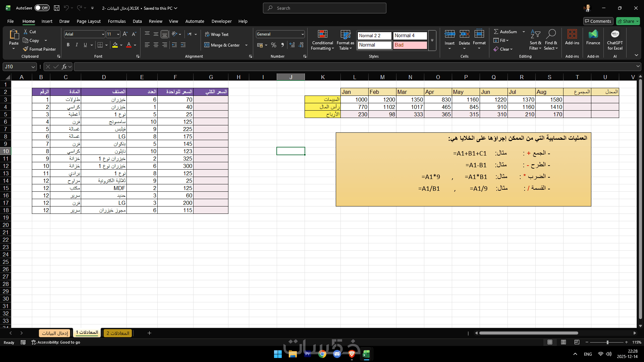Switch to the إدخال البيانات sheet tab
Image resolution: width=644 pixels, height=362 pixels.
55,333
